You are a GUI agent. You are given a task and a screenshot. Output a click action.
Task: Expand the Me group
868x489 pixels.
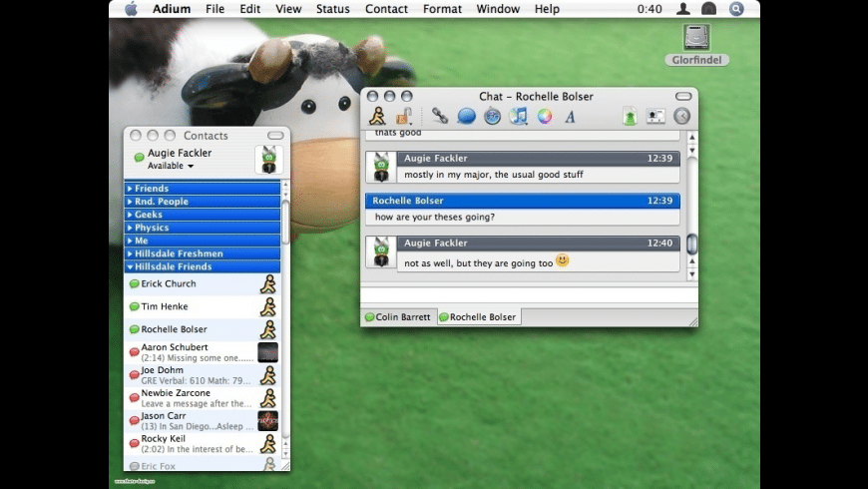coord(203,241)
